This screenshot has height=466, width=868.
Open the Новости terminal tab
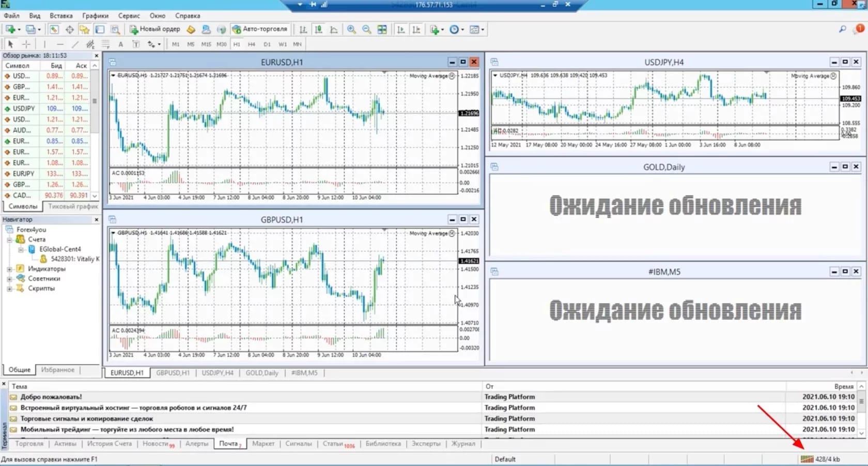pos(158,444)
